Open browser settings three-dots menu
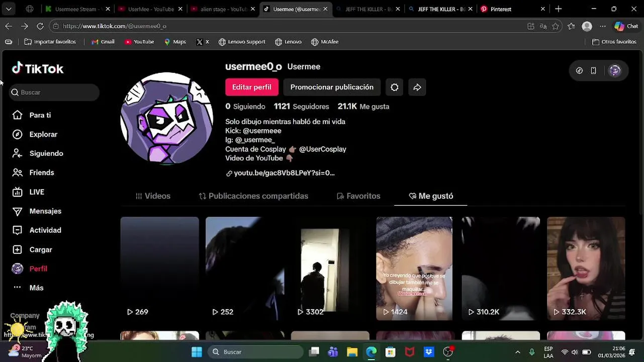The width and height of the screenshot is (644, 362). click(x=603, y=26)
